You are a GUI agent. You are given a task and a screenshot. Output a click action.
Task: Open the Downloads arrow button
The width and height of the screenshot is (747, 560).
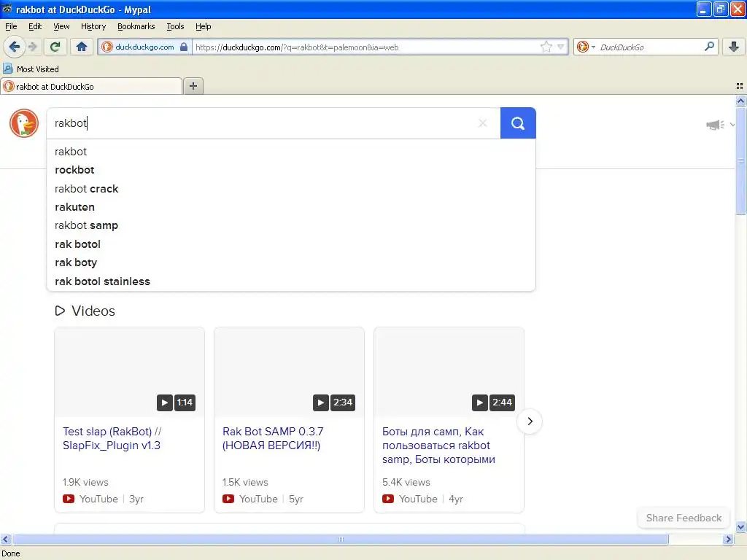[x=734, y=47]
